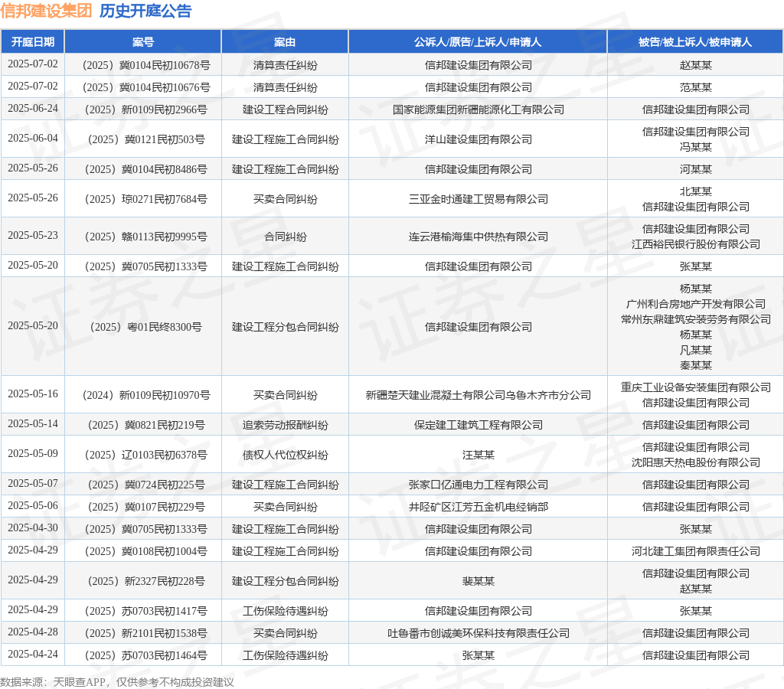The height and width of the screenshot is (689, 784).
Task: Select plaintiff 汪某某
Action: (478, 455)
